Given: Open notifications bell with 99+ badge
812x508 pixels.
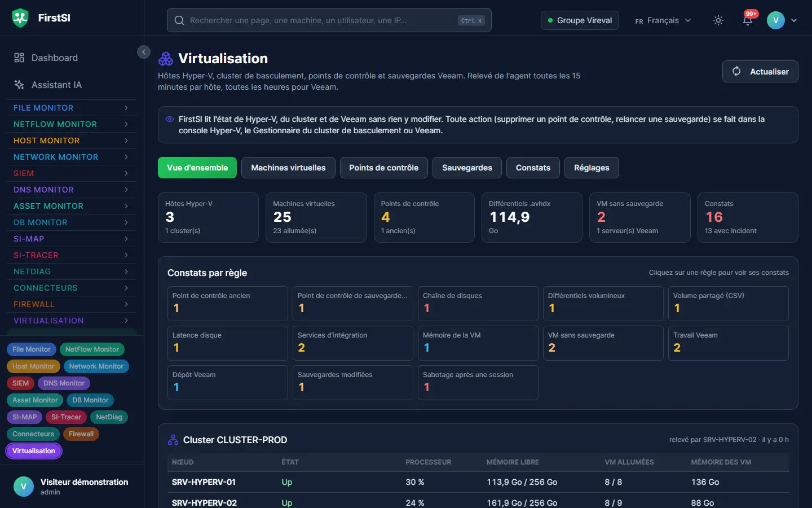Looking at the screenshot, I should click(748, 20).
